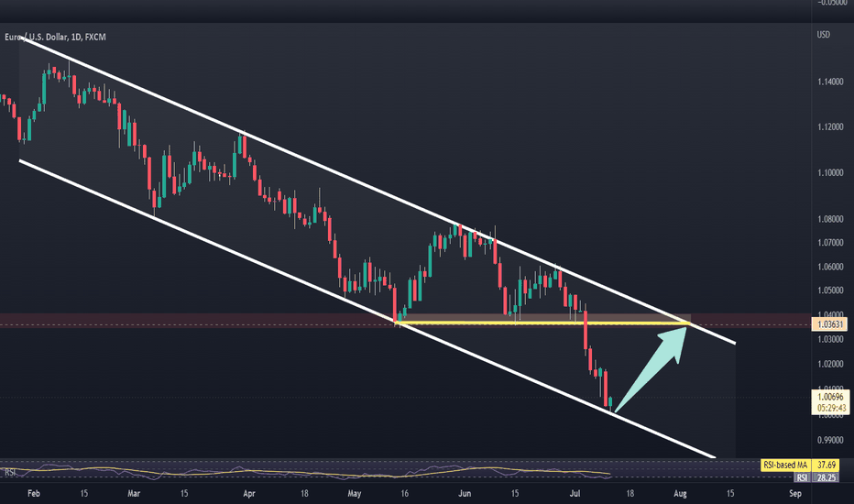The image size is (854, 504).
Task: Click the 1.10000 price axis label
Action: point(830,172)
